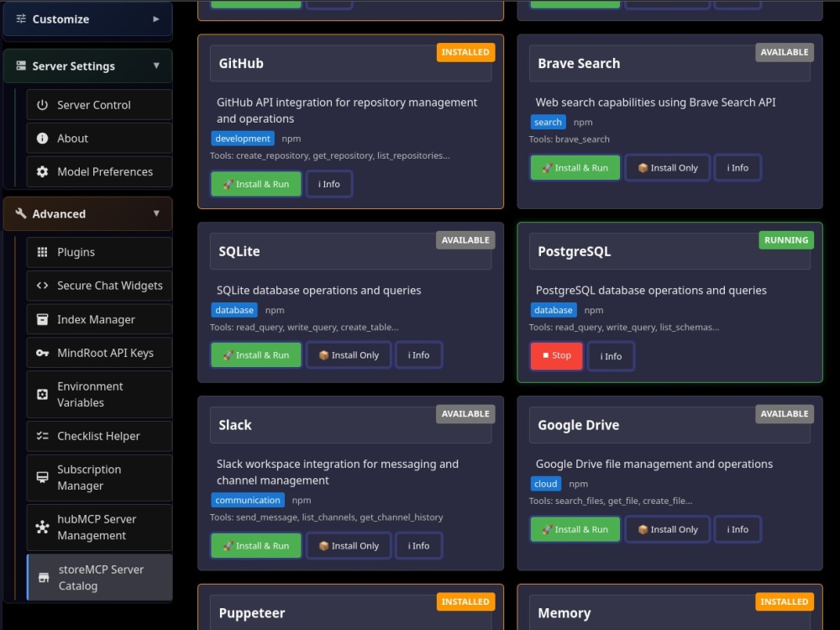
Task: Click the AVAILABLE badge on Slack card
Action: coord(465,413)
